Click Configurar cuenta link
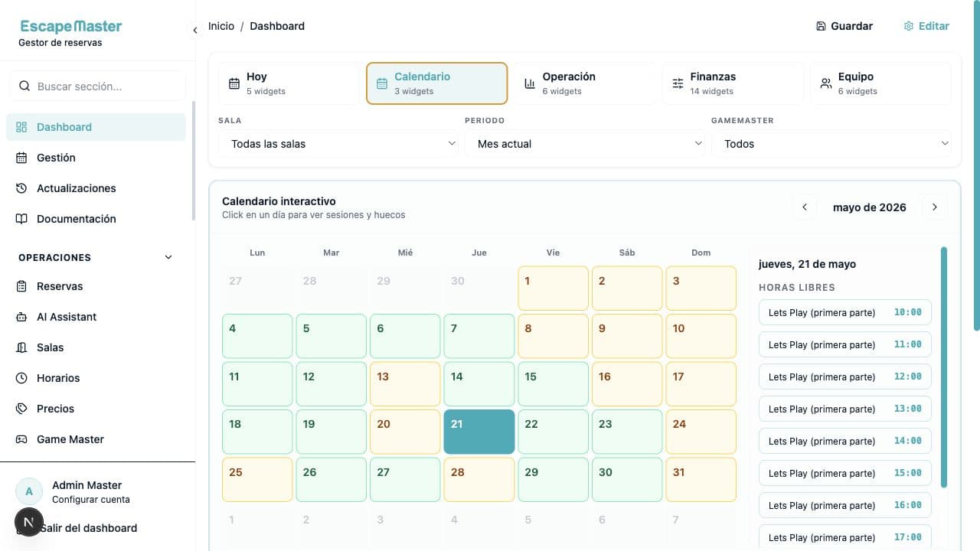Viewport: 980px width, 551px height. (91, 500)
